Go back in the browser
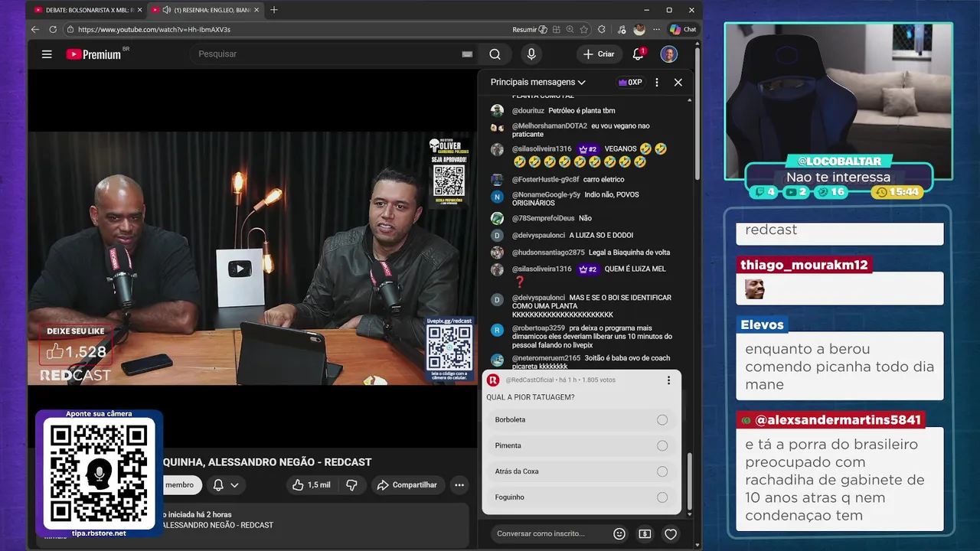 [x=35, y=29]
